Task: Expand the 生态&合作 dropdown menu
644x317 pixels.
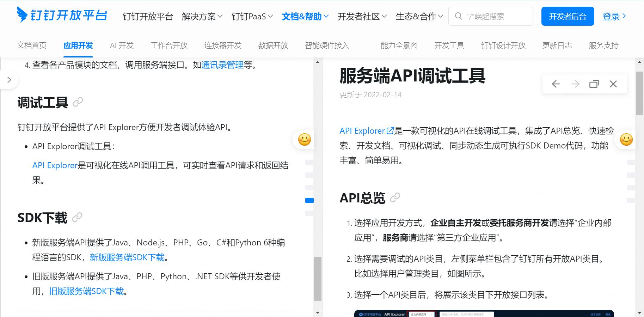Action: (419, 16)
